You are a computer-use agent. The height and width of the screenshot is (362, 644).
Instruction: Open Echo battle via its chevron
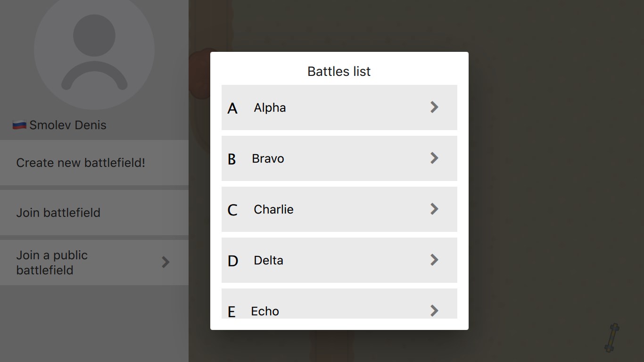click(x=434, y=311)
